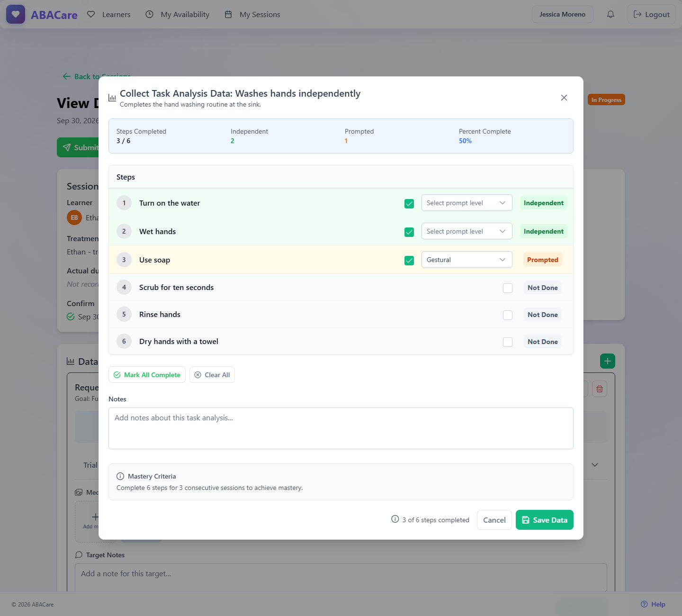Open the Learners nav item
Image resolution: width=682 pixels, height=616 pixels.
(109, 14)
